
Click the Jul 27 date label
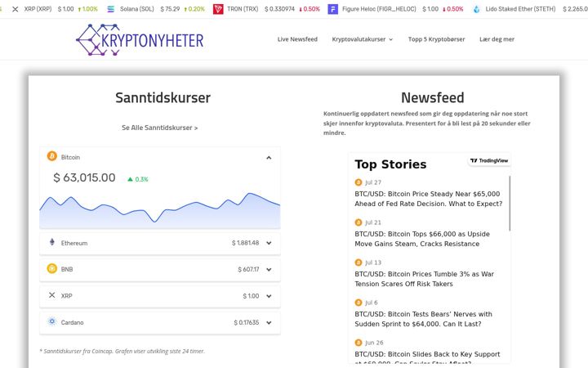373,182
